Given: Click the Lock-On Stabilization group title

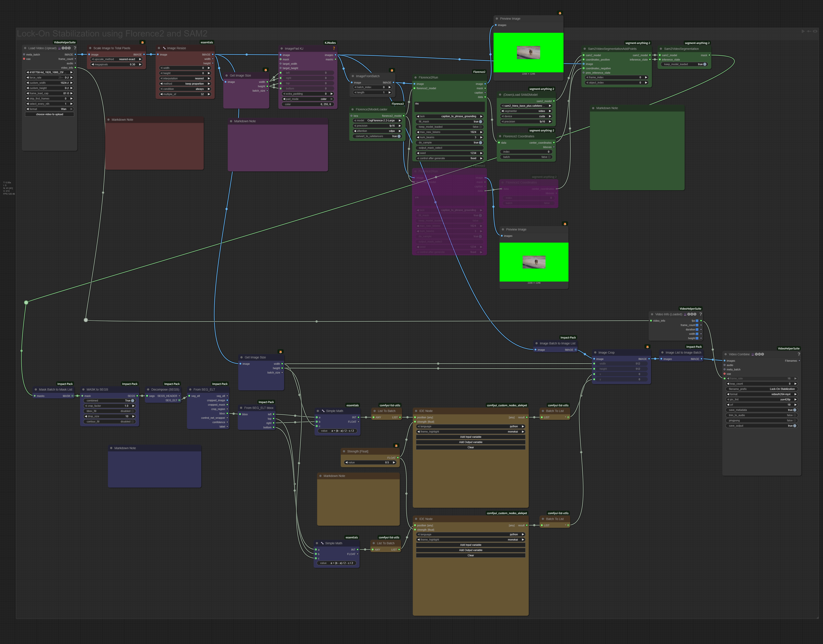Looking at the screenshot, I should click(x=112, y=33).
